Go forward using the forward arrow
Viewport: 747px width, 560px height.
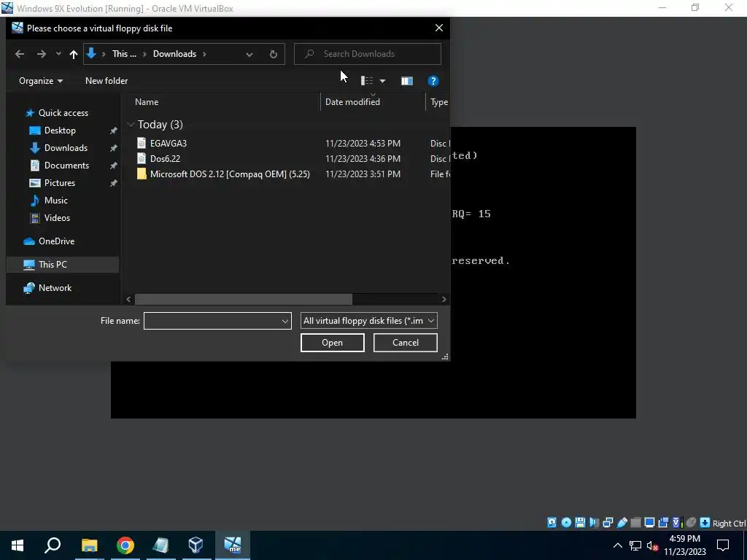coord(42,54)
